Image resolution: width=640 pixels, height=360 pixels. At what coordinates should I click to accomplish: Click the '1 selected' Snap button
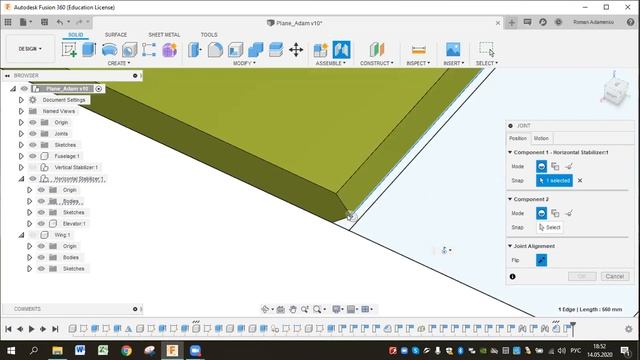(554, 180)
